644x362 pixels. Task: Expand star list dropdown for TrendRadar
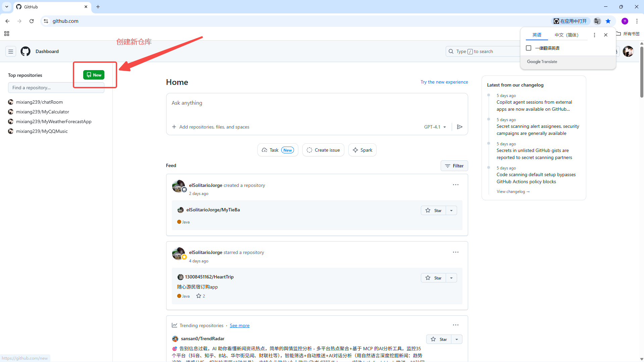point(457,339)
